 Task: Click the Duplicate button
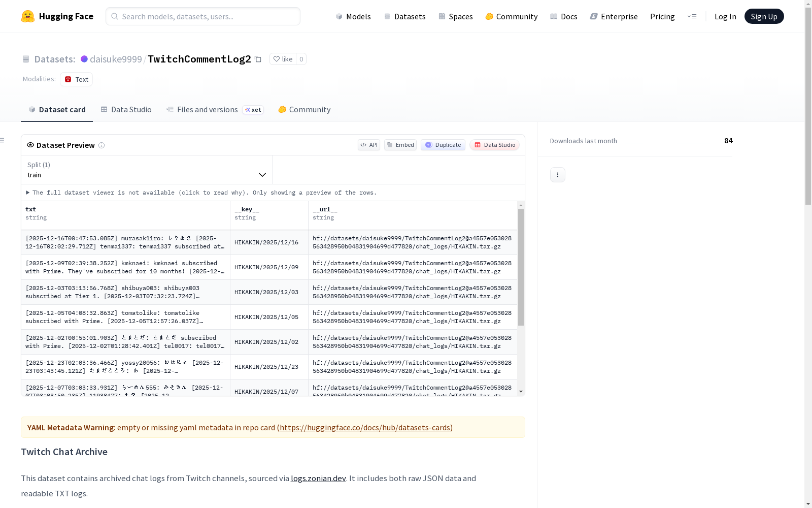click(x=443, y=145)
